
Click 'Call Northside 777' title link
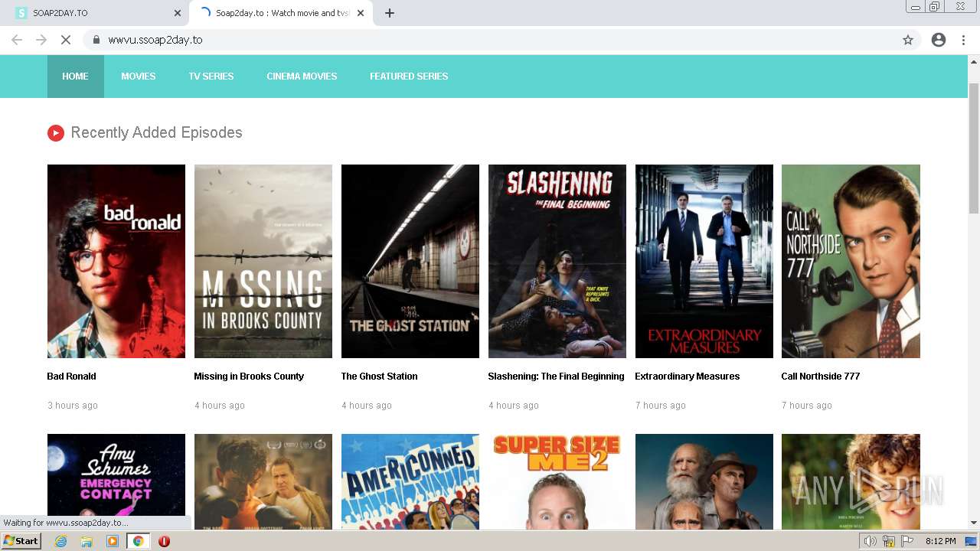[821, 377]
